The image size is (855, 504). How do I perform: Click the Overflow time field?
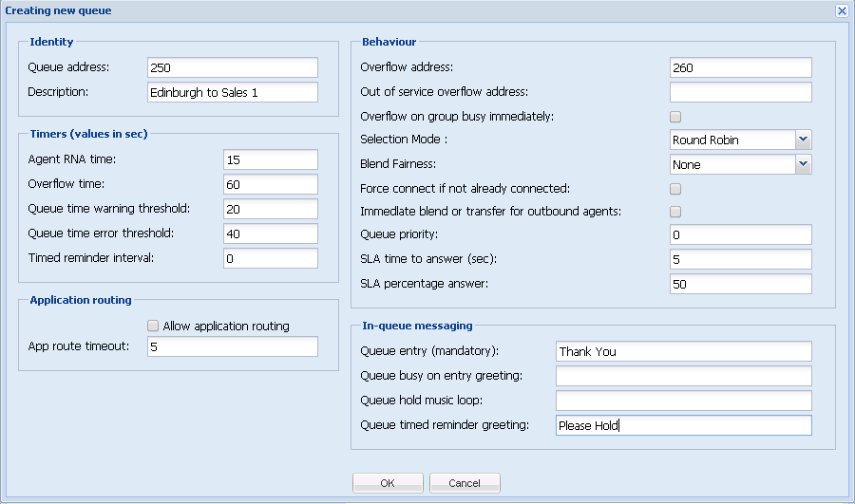(271, 184)
